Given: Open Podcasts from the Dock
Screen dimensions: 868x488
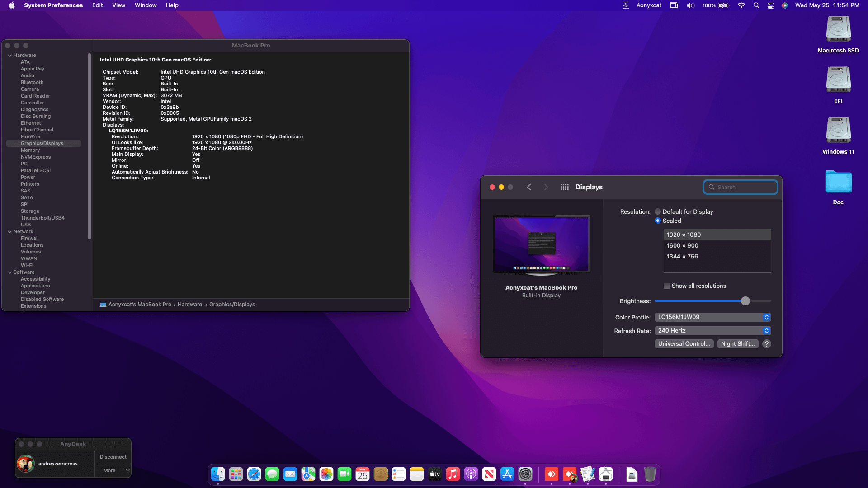Looking at the screenshot, I should (x=471, y=474).
